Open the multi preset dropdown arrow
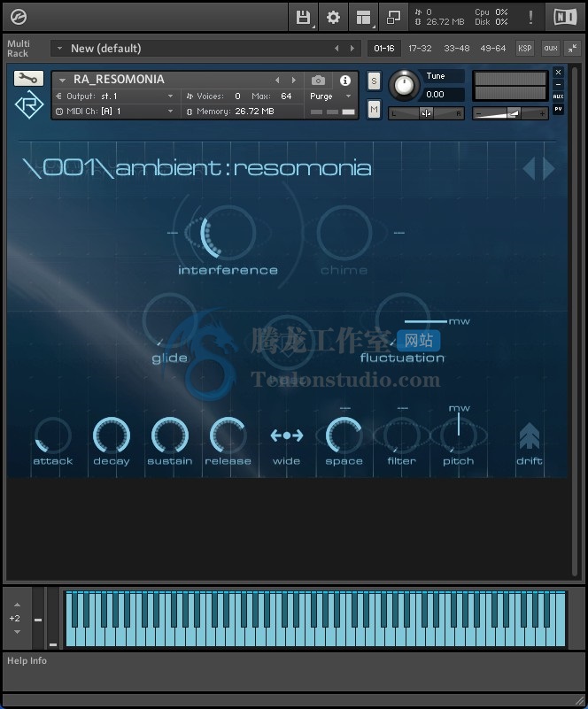Screen dimensions: 588x709 59,48
